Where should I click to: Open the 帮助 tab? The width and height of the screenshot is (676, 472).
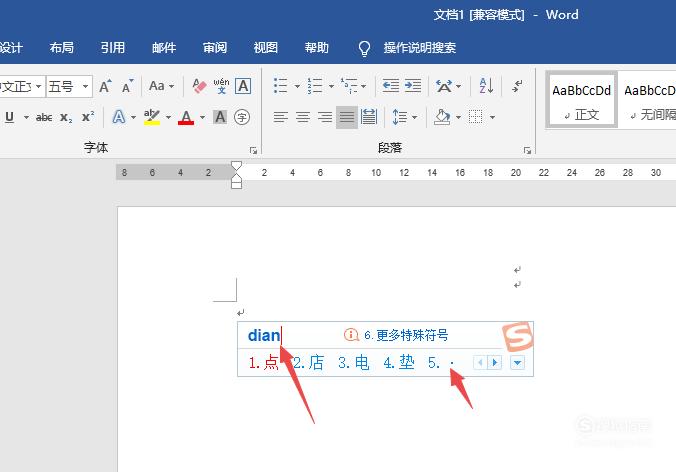coord(317,47)
